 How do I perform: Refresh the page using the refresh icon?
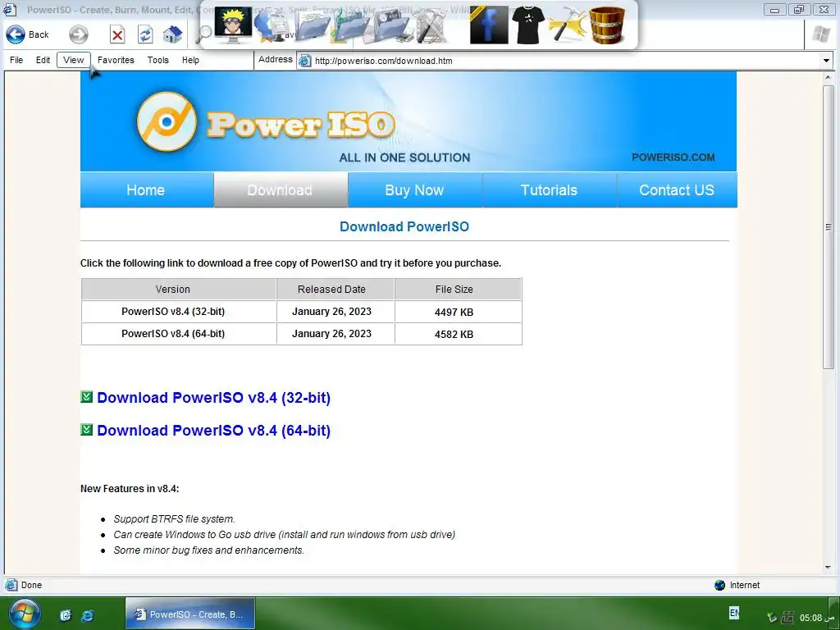click(145, 35)
